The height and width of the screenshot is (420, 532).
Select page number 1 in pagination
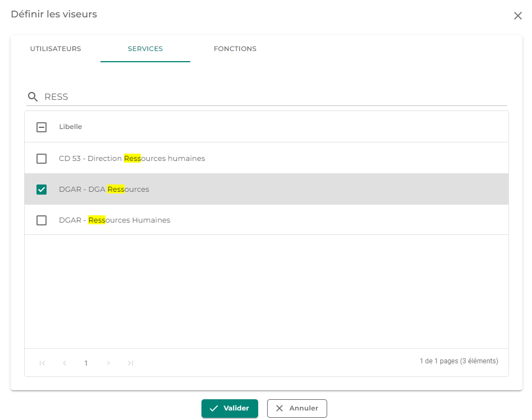[x=86, y=363]
